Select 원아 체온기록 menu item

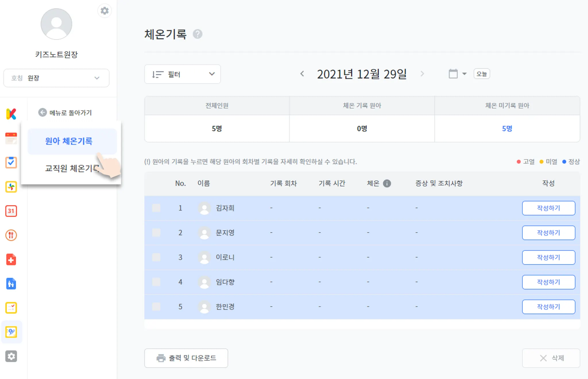coord(69,141)
